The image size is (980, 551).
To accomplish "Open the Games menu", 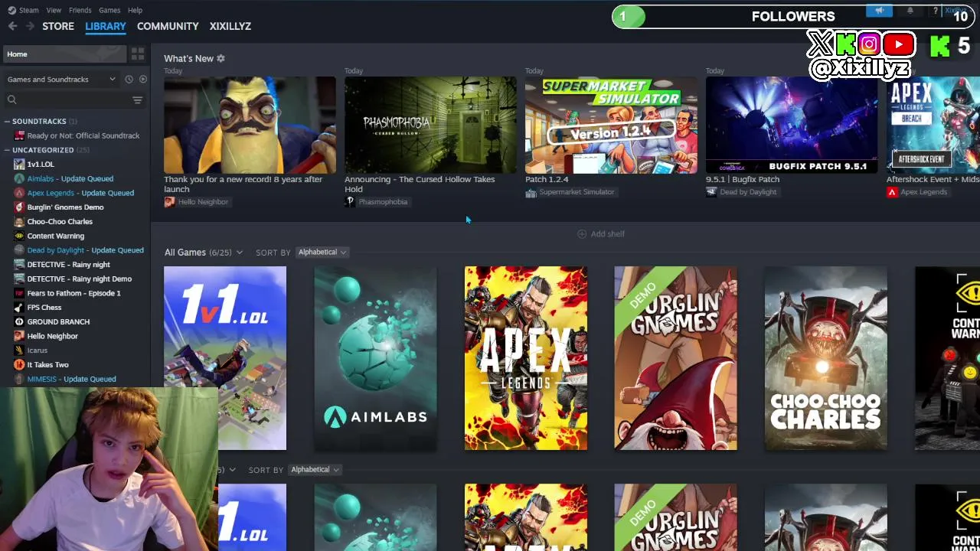I will point(109,10).
